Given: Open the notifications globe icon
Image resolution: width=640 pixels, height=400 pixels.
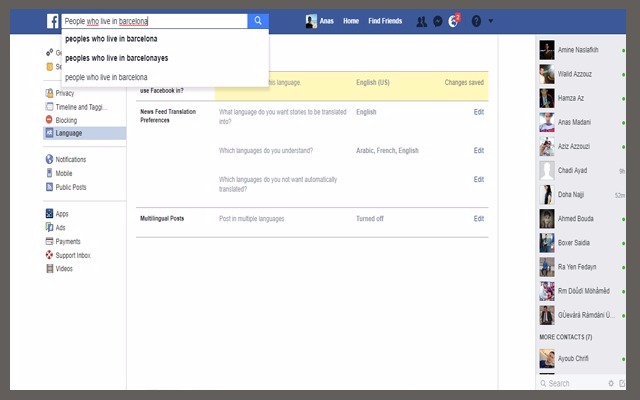Looking at the screenshot, I should click(x=454, y=21).
